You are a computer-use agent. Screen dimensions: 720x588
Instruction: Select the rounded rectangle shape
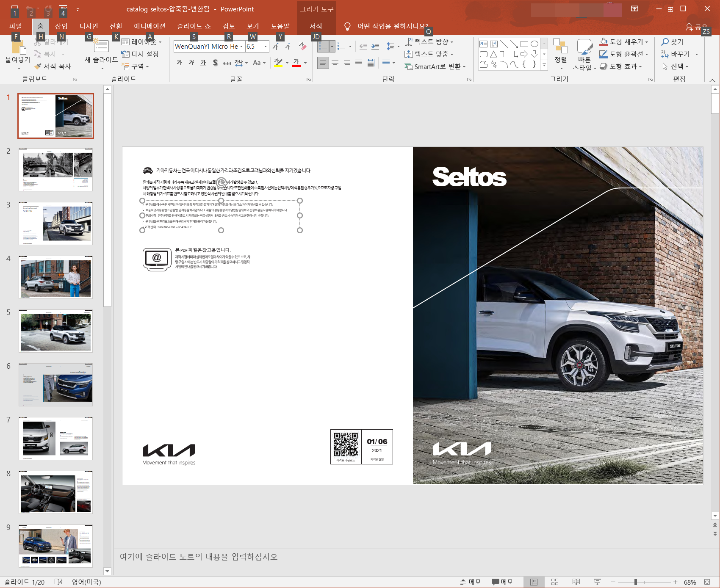pyautogui.click(x=484, y=54)
